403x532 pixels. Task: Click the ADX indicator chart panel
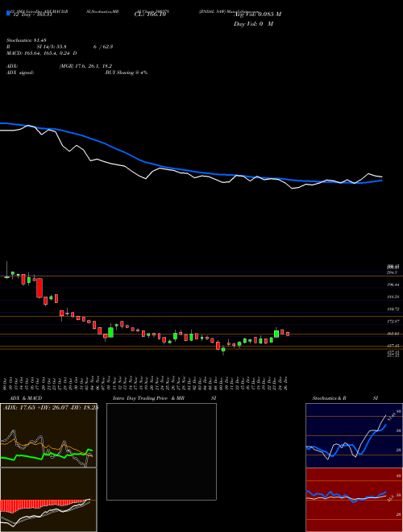pos(48,435)
